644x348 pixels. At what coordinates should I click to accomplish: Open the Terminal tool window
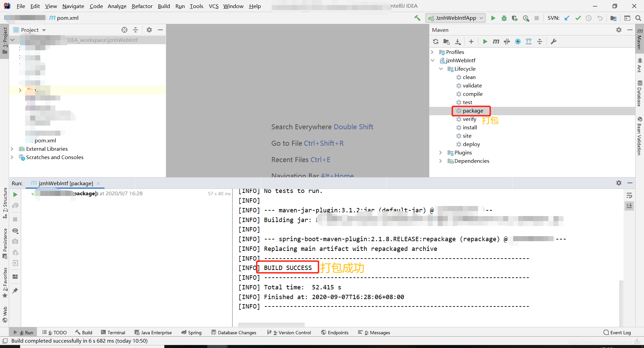pos(113,333)
